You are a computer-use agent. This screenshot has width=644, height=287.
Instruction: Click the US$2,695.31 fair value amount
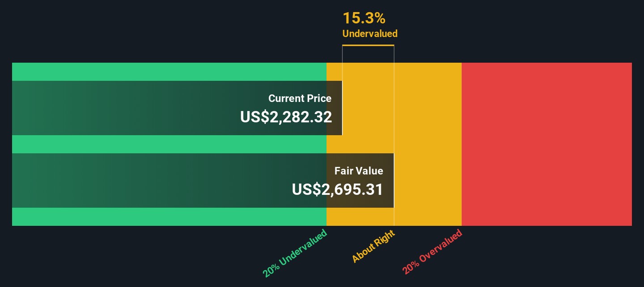pos(337,190)
